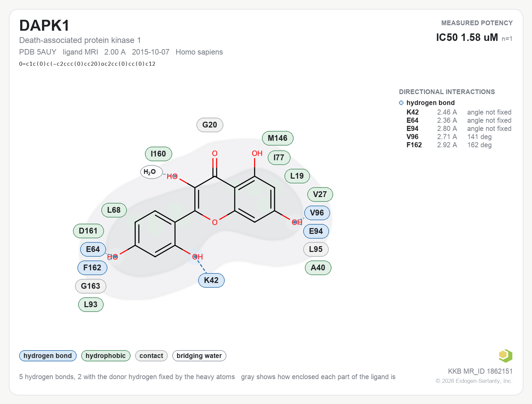Click the hydrogen bond legend pill
Image resolution: width=532 pixels, height=404 pixels.
coord(48,356)
